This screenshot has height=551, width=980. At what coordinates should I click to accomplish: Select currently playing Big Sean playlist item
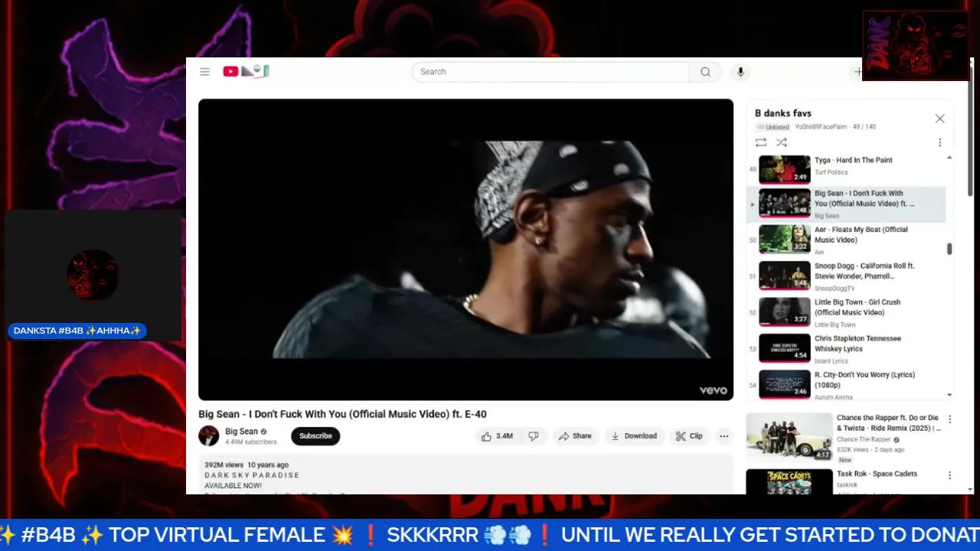(x=846, y=204)
